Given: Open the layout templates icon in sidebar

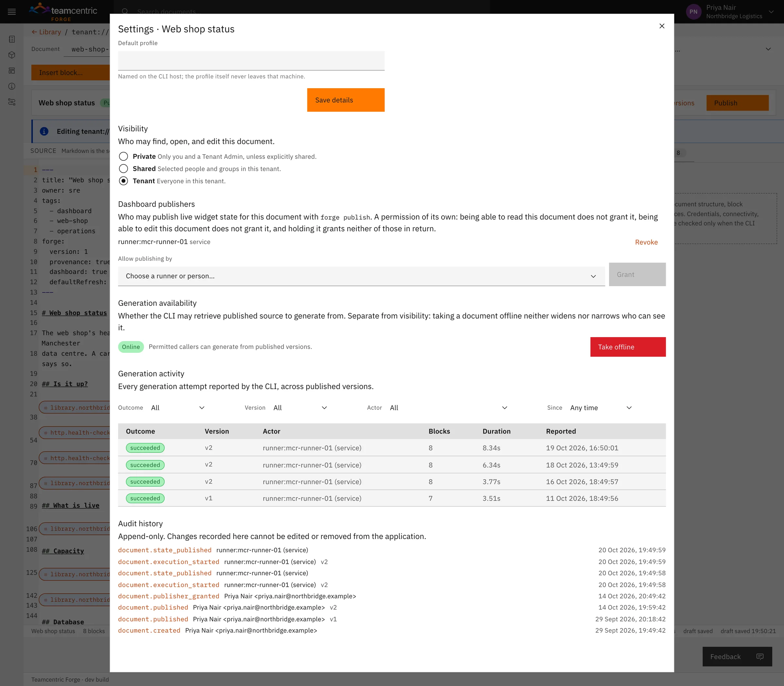Looking at the screenshot, I should coord(12,71).
